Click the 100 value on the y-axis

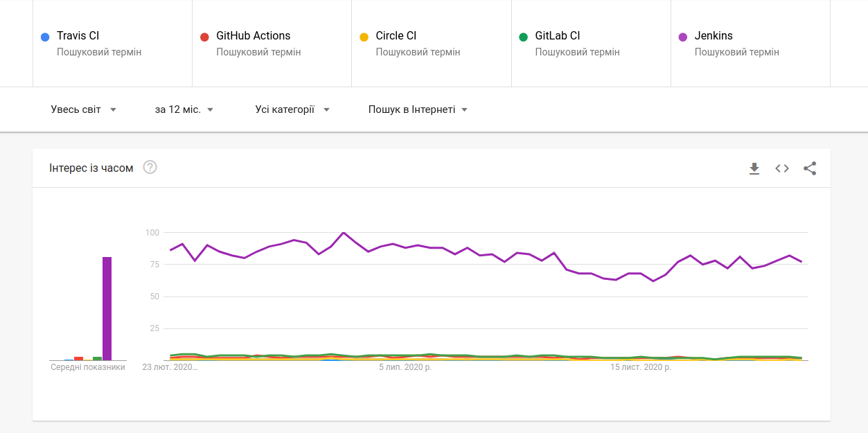[152, 232]
